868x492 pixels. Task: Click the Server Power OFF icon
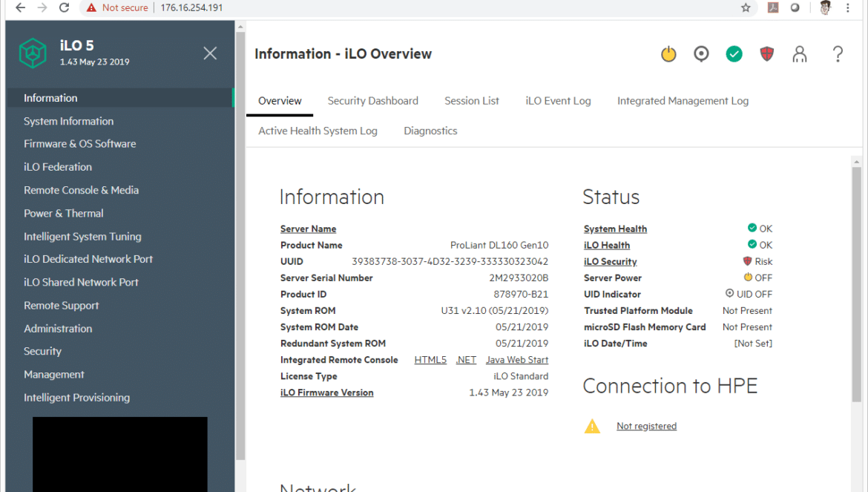click(748, 278)
